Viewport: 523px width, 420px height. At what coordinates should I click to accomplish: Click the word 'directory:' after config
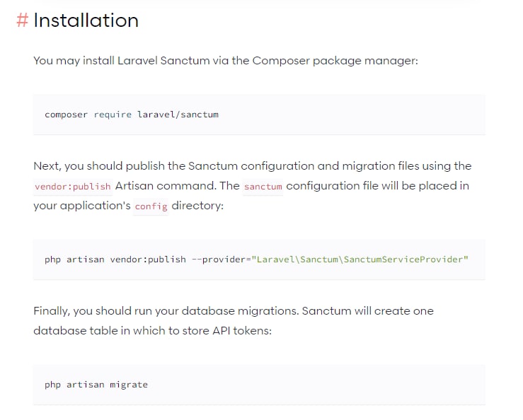tap(197, 206)
